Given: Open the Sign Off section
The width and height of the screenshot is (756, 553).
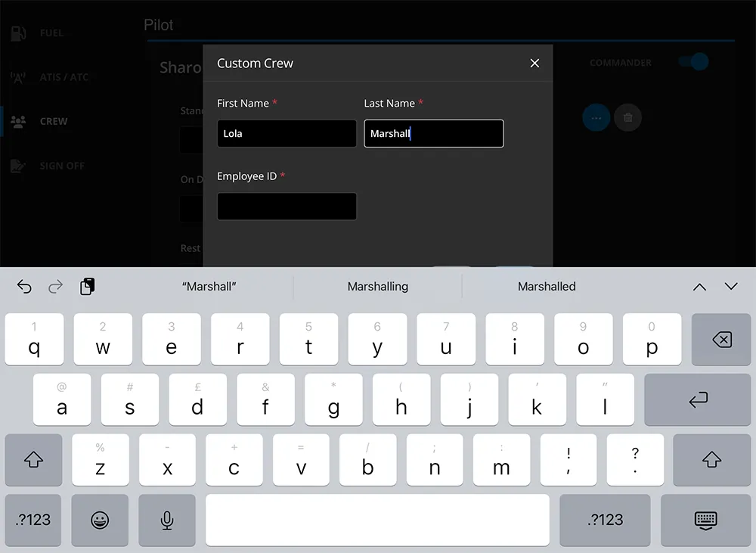Looking at the screenshot, I should [x=49, y=166].
